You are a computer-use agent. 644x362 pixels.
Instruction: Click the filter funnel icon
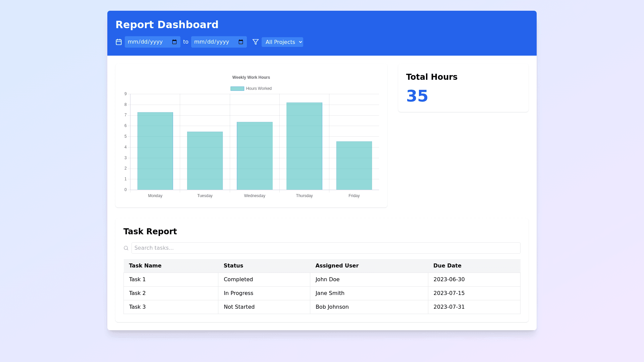point(256,42)
